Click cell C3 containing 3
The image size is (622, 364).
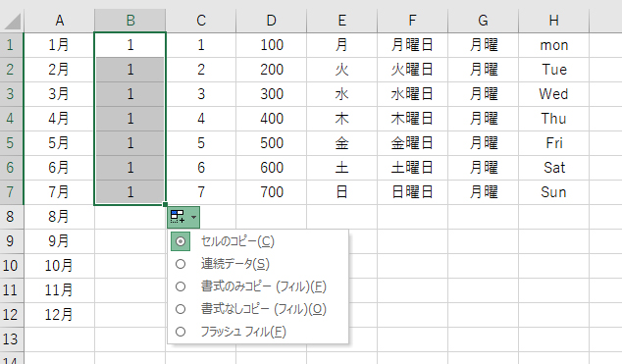click(x=201, y=94)
